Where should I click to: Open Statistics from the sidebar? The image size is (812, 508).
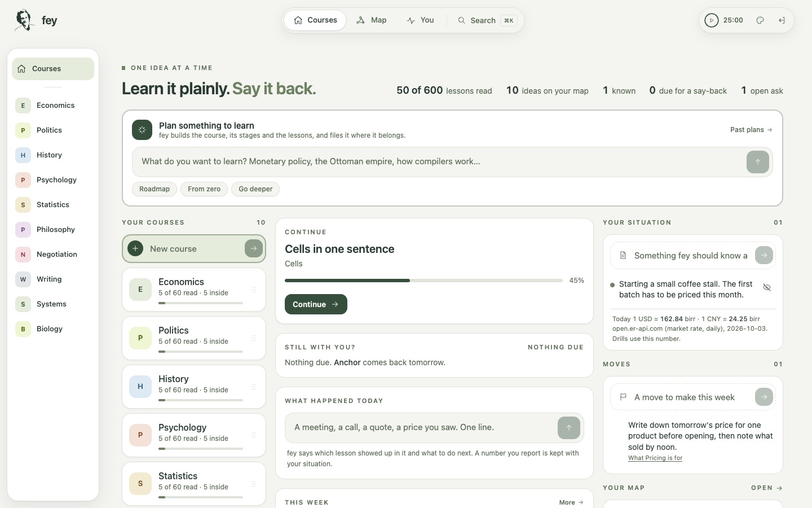coord(53,205)
